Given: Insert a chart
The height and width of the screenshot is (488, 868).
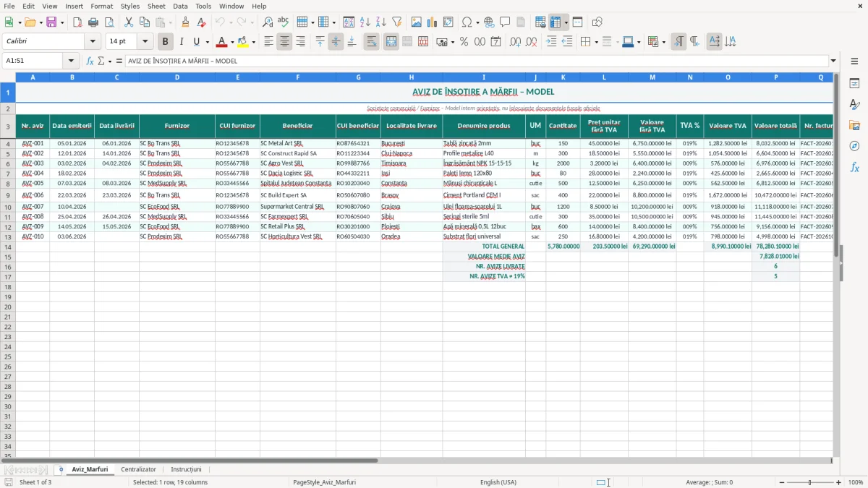Looking at the screenshot, I should point(433,22).
